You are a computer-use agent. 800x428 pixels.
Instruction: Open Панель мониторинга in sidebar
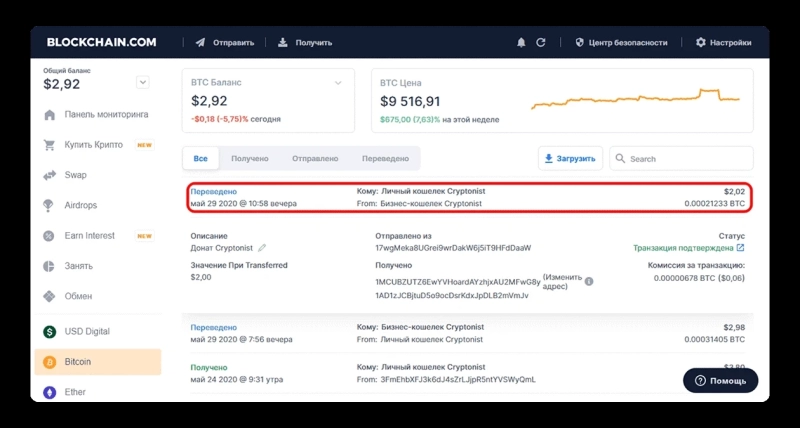coord(106,114)
